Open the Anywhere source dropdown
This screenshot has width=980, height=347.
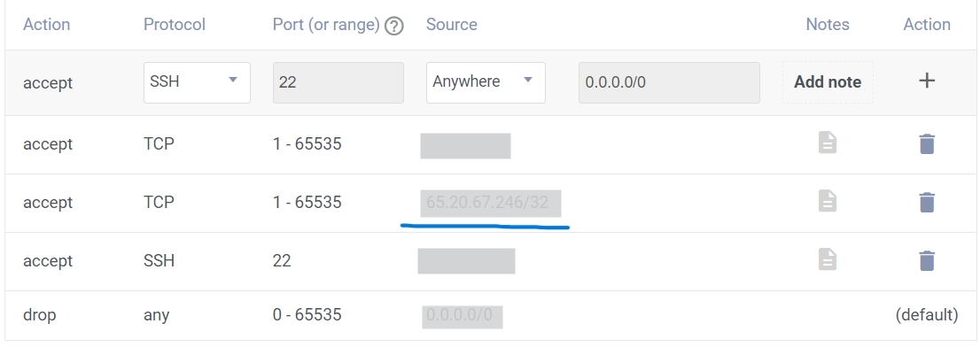coord(486,82)
